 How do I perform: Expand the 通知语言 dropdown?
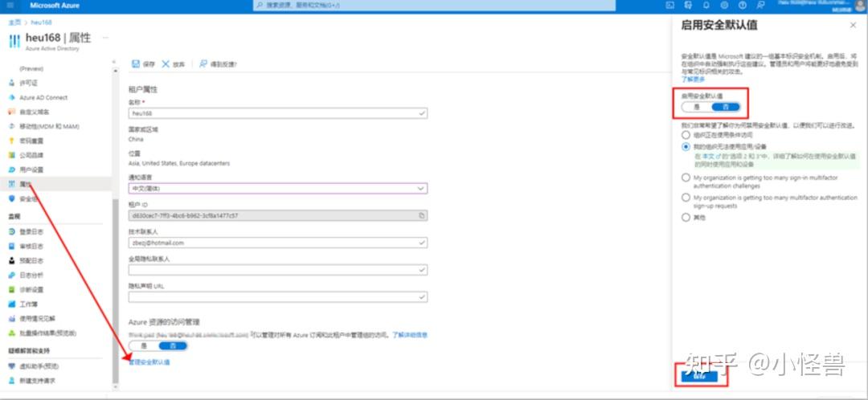tap(278, 189)
